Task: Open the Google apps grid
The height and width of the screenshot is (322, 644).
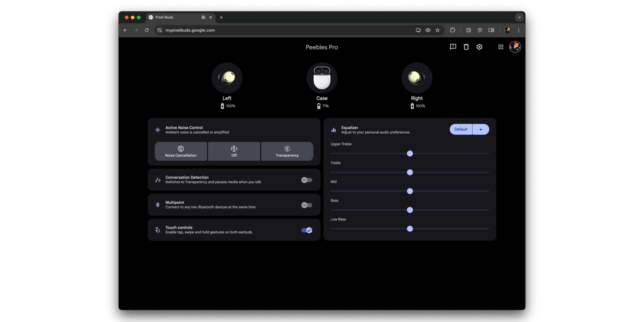Action: tap(501, 47)
